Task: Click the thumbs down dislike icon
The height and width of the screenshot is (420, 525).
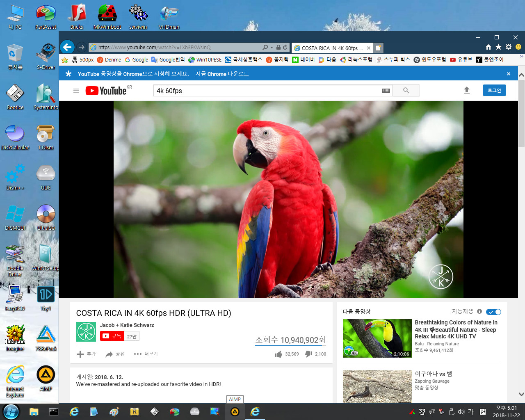Action: tap(309, 354)
